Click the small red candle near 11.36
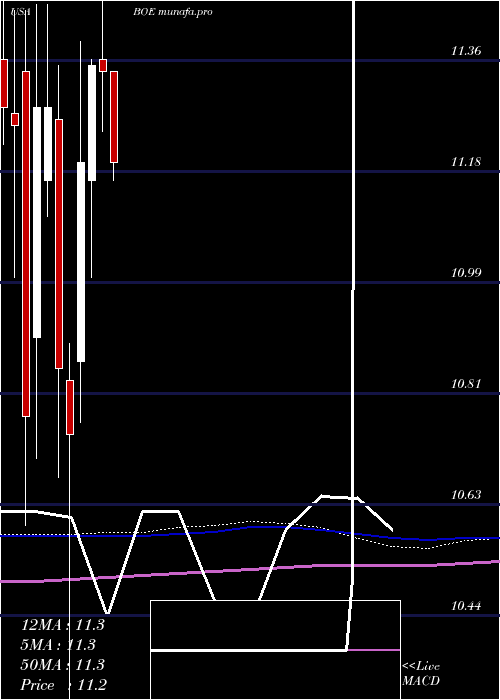500x700 pixels. click(x=103, y=65)
